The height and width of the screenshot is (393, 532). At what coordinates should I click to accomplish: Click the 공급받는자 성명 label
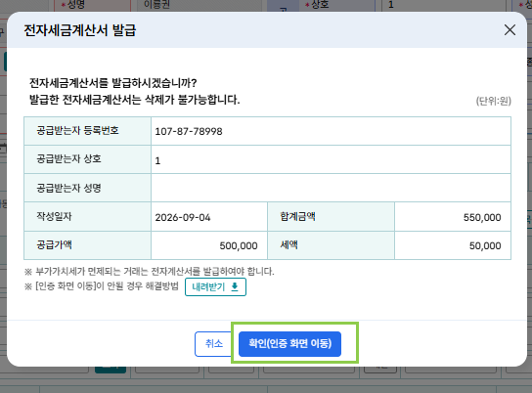click(68, 188)
